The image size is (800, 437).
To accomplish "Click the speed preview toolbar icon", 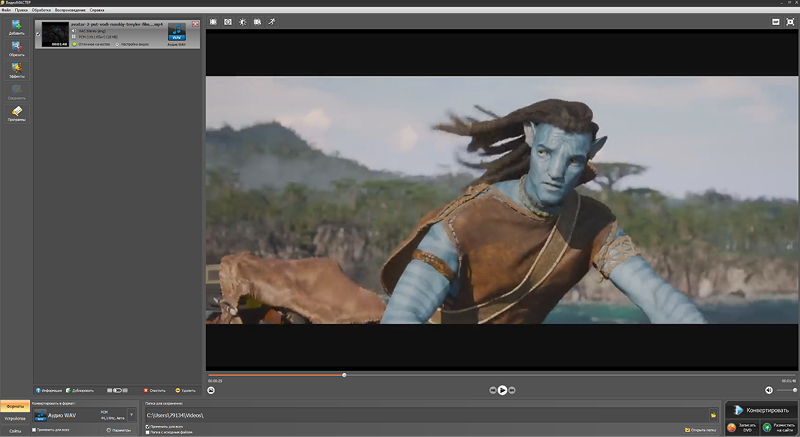I will [272, 22].
